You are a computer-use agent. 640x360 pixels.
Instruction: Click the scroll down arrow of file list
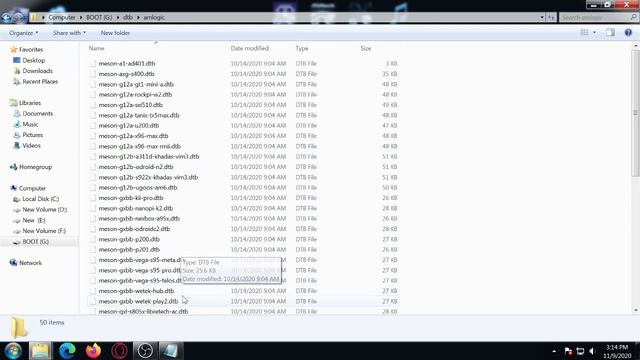636,310
